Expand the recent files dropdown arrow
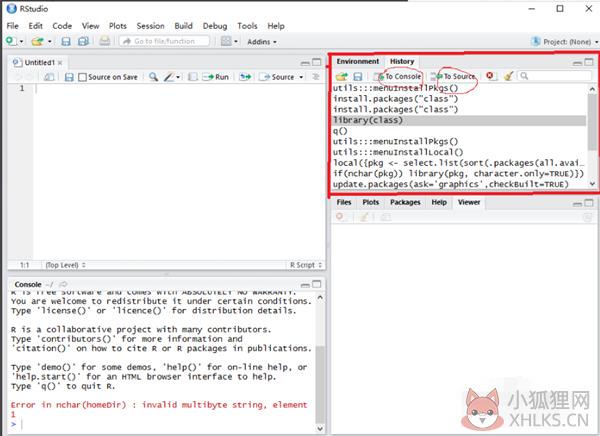This screenshot has height=436, width=600. 50,41
